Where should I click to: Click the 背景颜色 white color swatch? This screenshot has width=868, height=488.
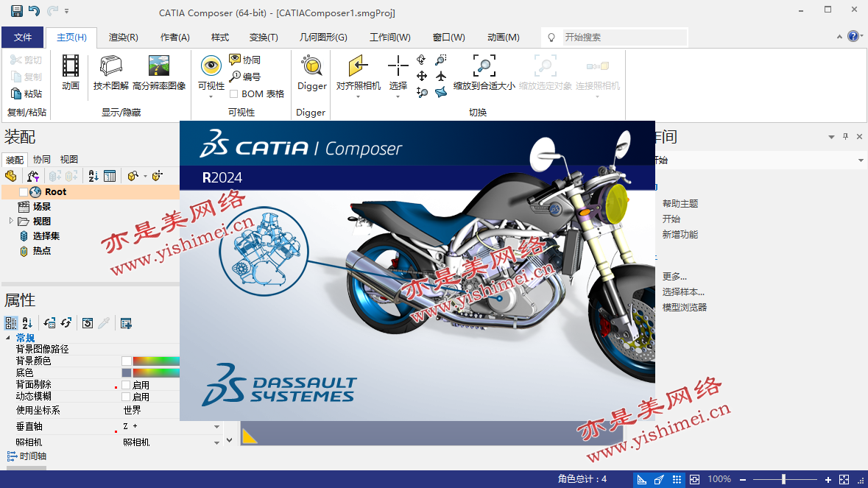tap(126, 361)
